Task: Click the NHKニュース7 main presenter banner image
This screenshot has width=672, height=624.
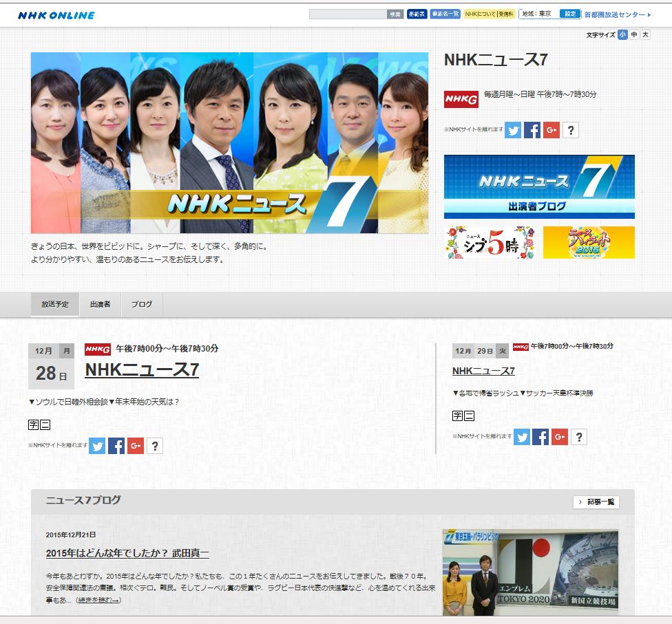Action: (x=229, y=142)
